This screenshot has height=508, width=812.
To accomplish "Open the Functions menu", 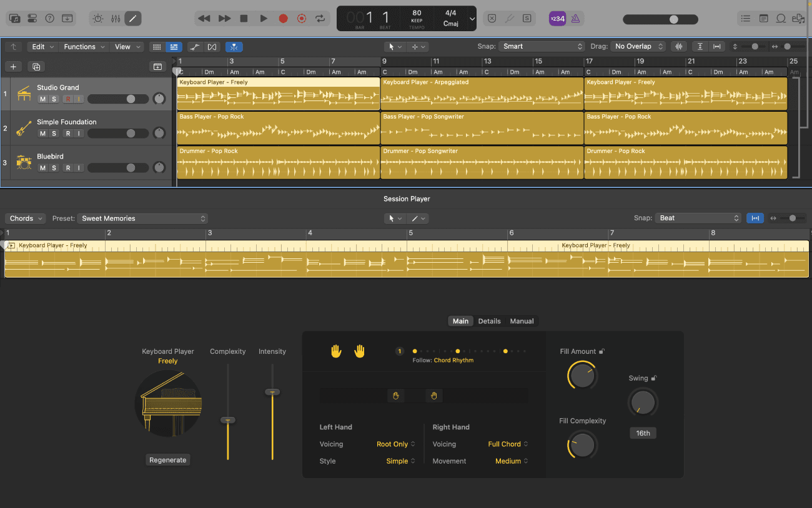I will click(x=84, y=47).
